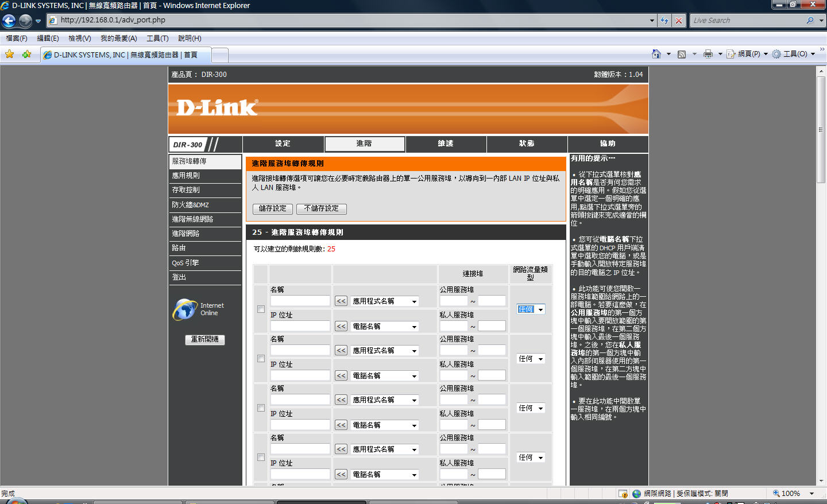The height and width of the screenshot is (504, 827).
Task: Click the << button beside the first 電腦名稱 dropdown
Action: 341,326
